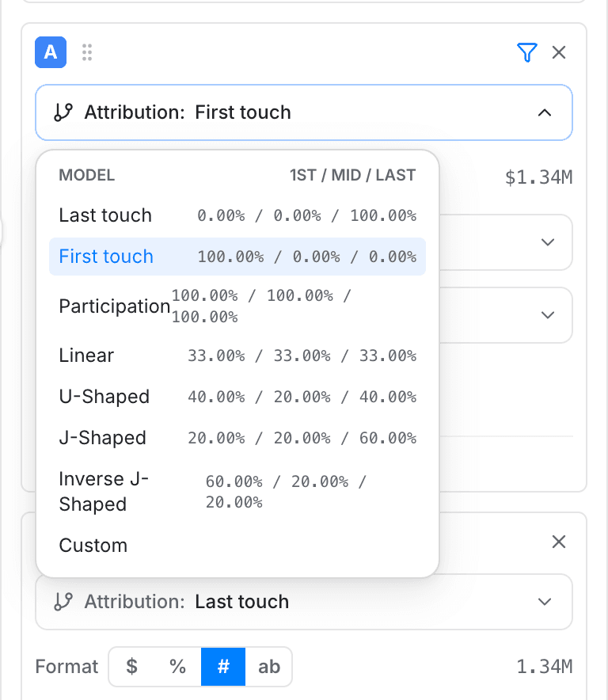Click the 33.00% / 33.00% / 33.00% values
Viewport: 608px width, 700px height.
click(302, 356)
